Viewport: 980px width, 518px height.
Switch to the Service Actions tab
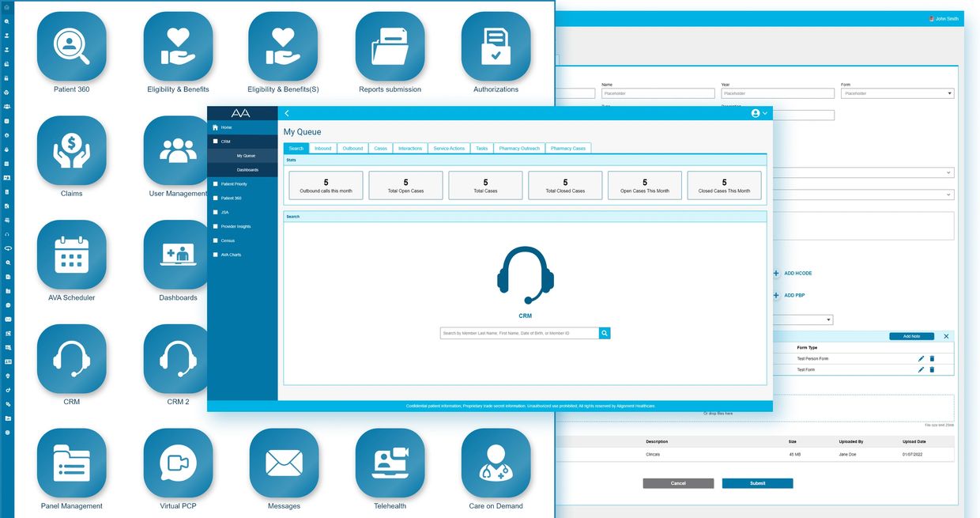tap(449, 149)
